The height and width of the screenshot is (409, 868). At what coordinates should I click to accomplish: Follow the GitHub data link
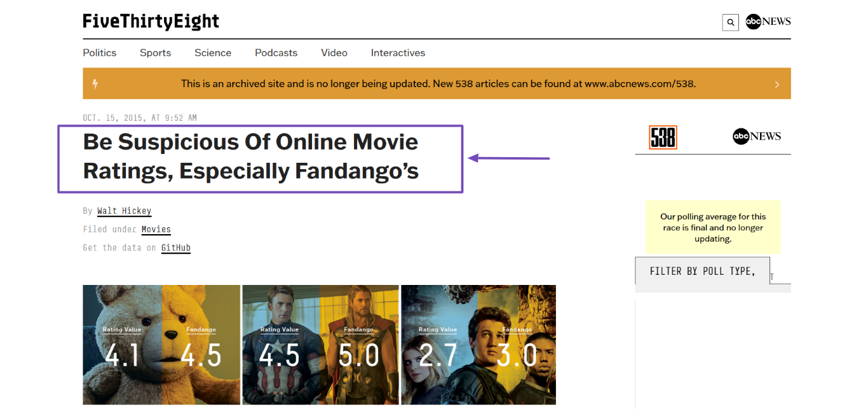[176, 247]
